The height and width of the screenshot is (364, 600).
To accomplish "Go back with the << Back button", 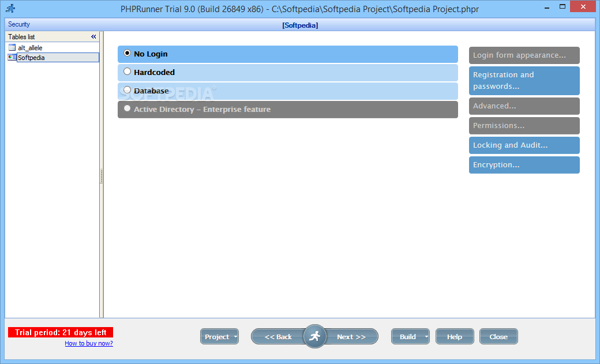I will (278, 337).
